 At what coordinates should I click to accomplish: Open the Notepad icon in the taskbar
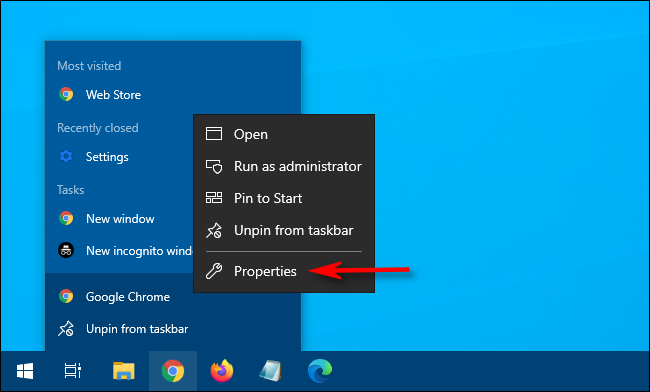270,371
